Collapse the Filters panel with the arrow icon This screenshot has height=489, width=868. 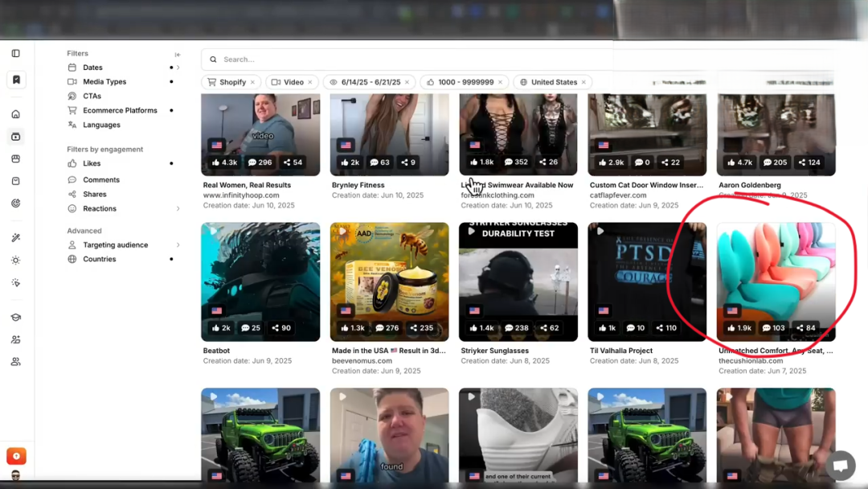coord(178,54)
